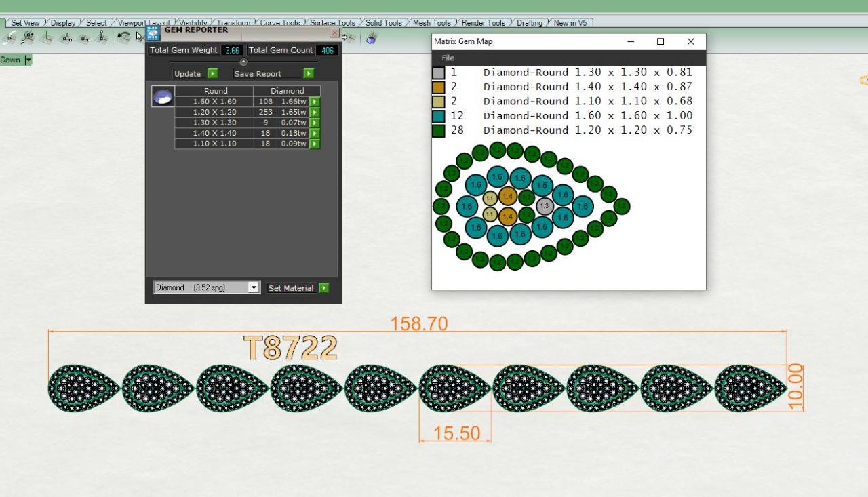Click green arrow in the 1.40 X 1.40 row
The image size is (868, 497).
[315, 134]
